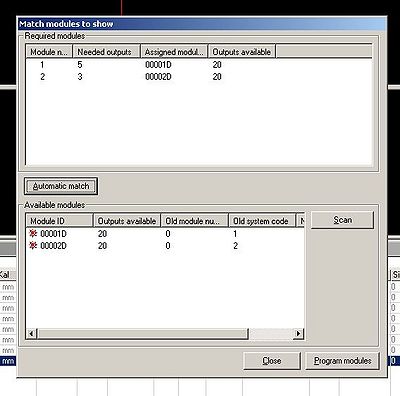Click left arrow of horizontal scrollbar
The height and width of the screenshot is (396, 400).
coord(32,333)
